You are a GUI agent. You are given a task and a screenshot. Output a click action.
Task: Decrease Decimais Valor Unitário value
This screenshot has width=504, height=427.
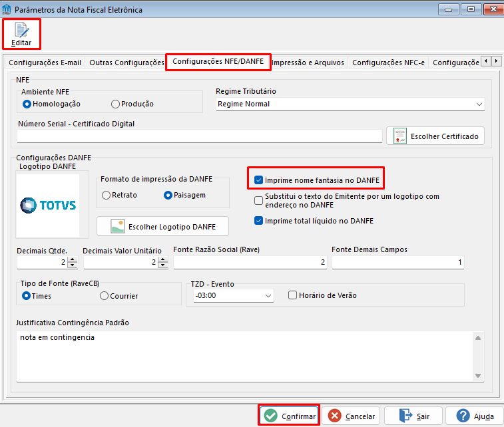tap(163, 265)
